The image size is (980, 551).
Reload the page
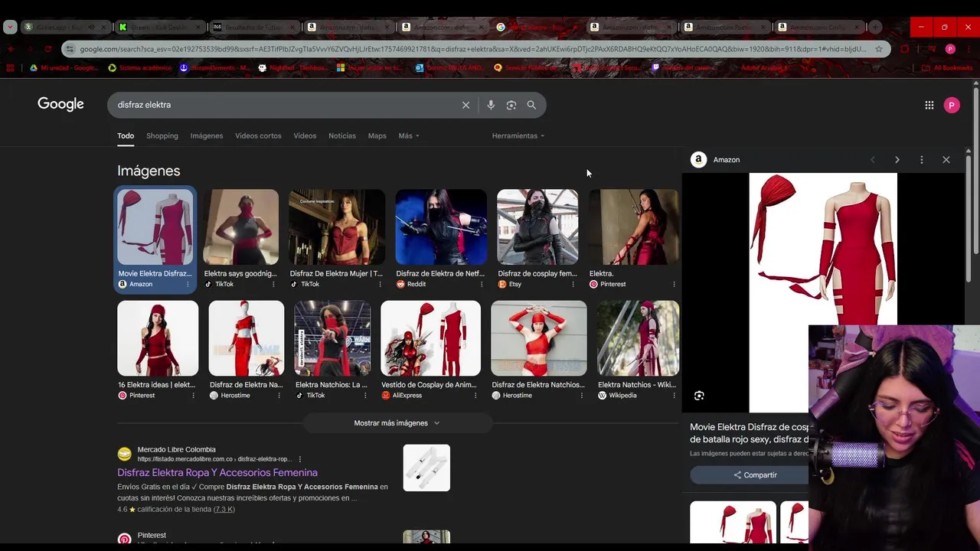pyautogui.click(x=47, y=49)
